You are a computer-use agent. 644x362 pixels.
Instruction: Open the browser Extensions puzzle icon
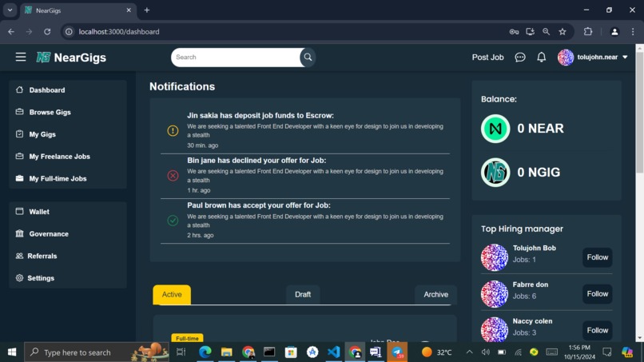pos(588,32)
